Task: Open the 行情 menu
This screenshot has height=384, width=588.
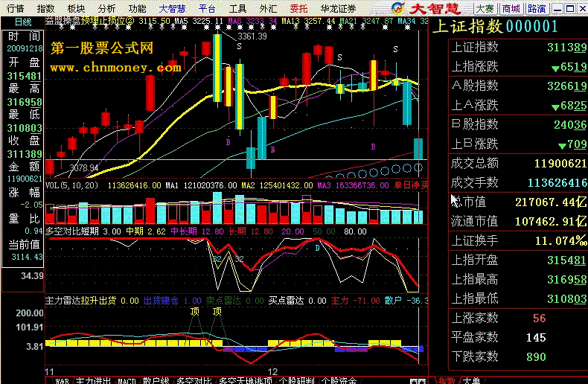Action: point(15,8)
